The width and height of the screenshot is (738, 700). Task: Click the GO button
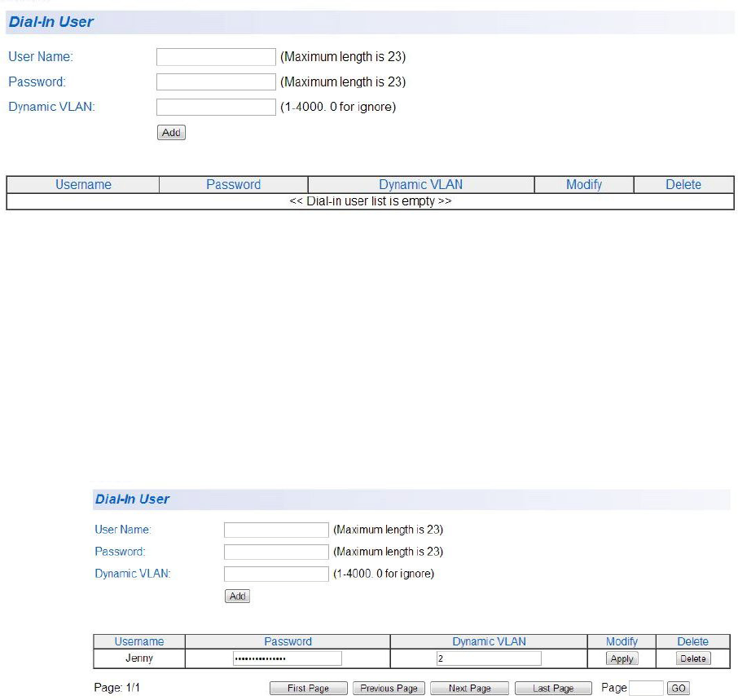679,689
